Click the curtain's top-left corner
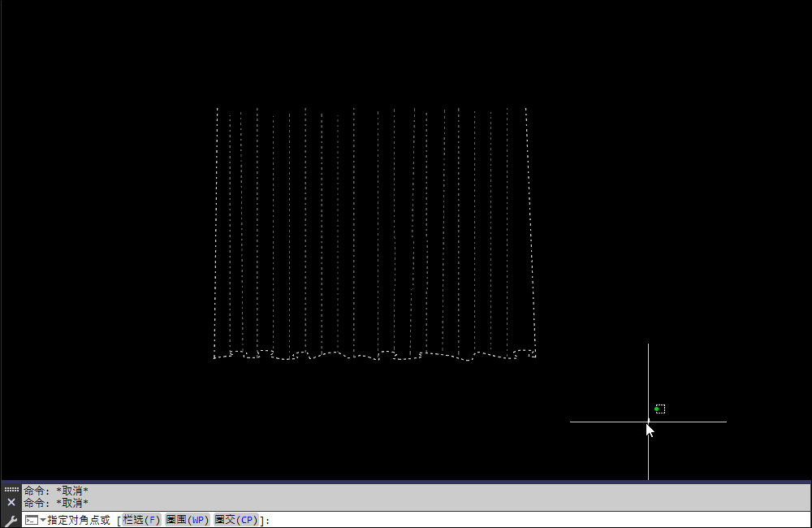This screenshot has width=812, height=528. pyautogui.click(x=217, y=108)
